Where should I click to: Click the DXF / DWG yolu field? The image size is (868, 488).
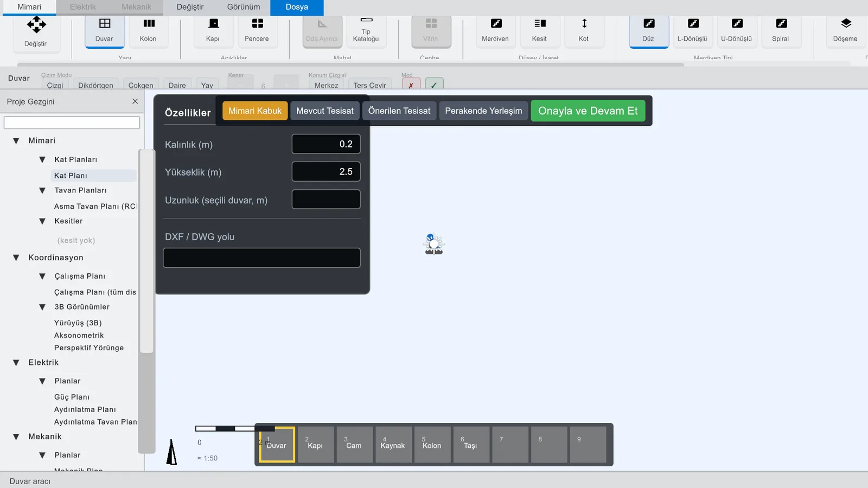[261, 258]
